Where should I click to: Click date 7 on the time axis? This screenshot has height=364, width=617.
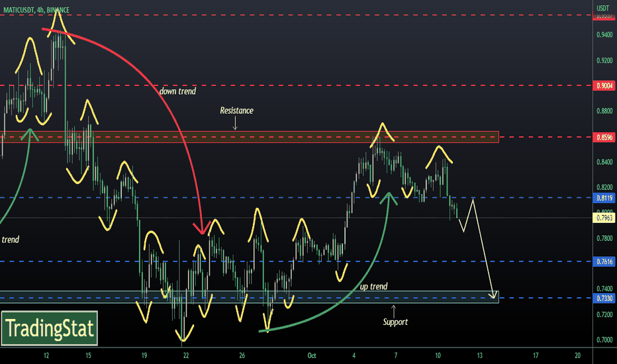tap(395, 355)
